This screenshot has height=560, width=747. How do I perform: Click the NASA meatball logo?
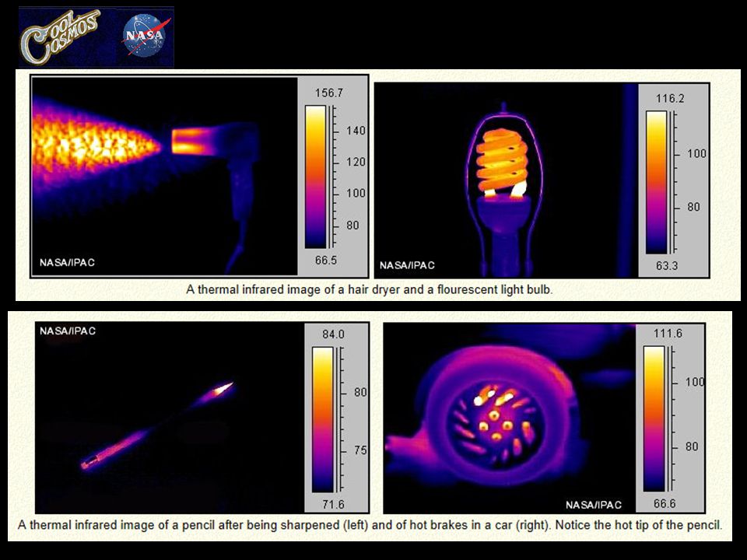pos(146,37)
